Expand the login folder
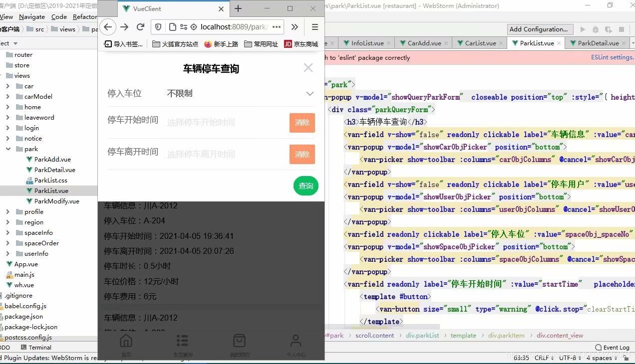 7,128
